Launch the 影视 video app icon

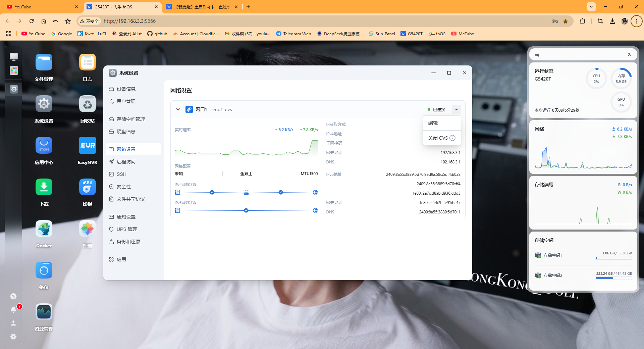pos(88,187)
